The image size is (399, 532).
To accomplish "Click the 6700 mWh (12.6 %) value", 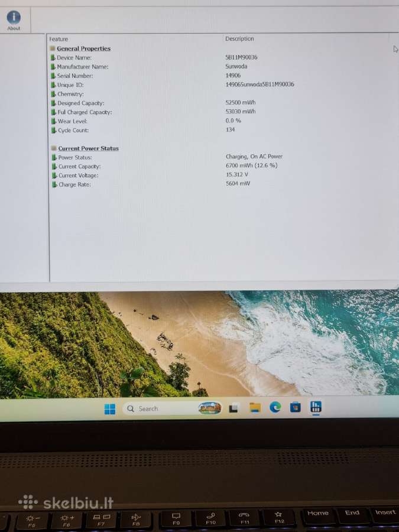I will point(251,166).
